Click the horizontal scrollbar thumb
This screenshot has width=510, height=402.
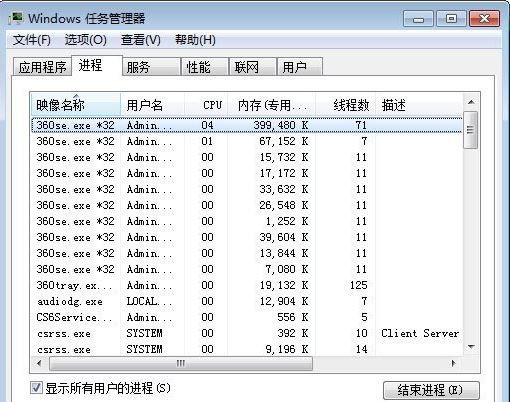point(181,363)
